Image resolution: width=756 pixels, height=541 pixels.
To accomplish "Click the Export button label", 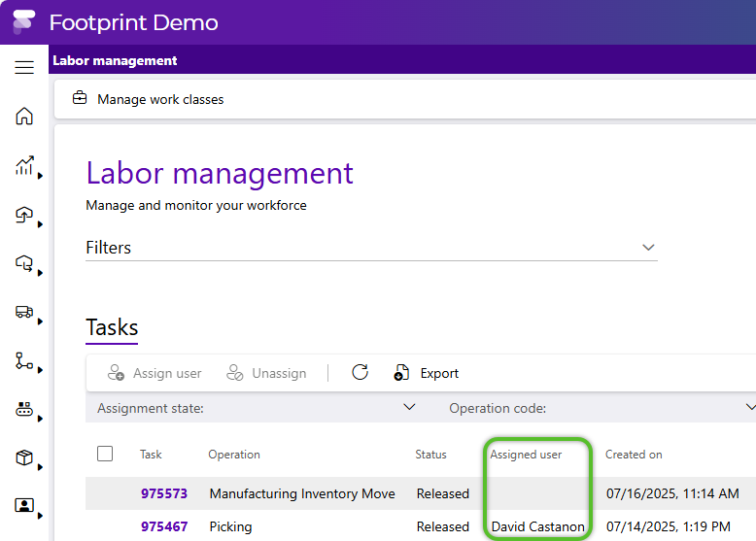I will coord(439,373).
